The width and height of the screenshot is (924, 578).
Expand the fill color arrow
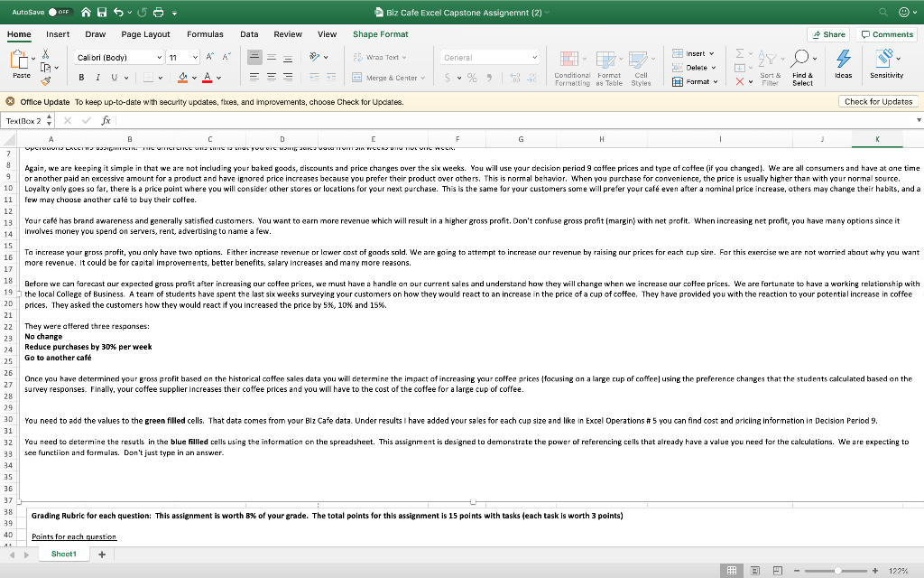[x=195, y=78]
